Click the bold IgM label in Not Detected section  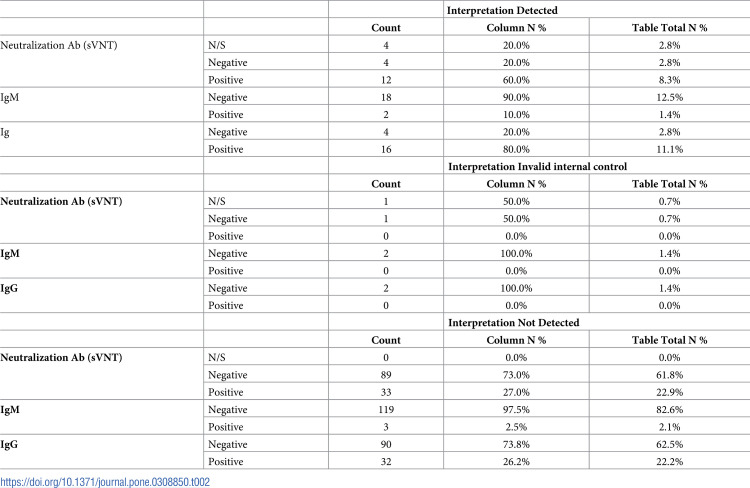pyautogui.click(x=10, y=410)
